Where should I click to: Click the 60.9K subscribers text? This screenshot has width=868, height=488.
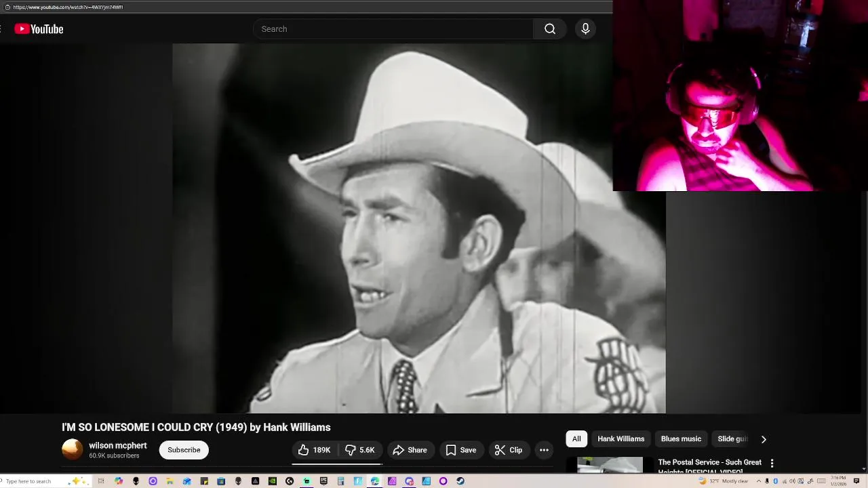114,455
